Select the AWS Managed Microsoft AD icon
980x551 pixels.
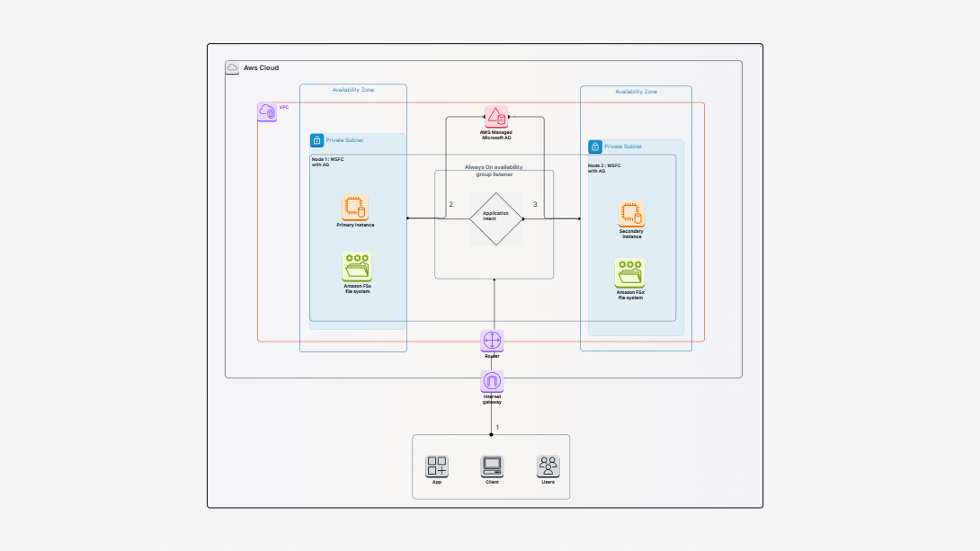(x=496, y=117)
